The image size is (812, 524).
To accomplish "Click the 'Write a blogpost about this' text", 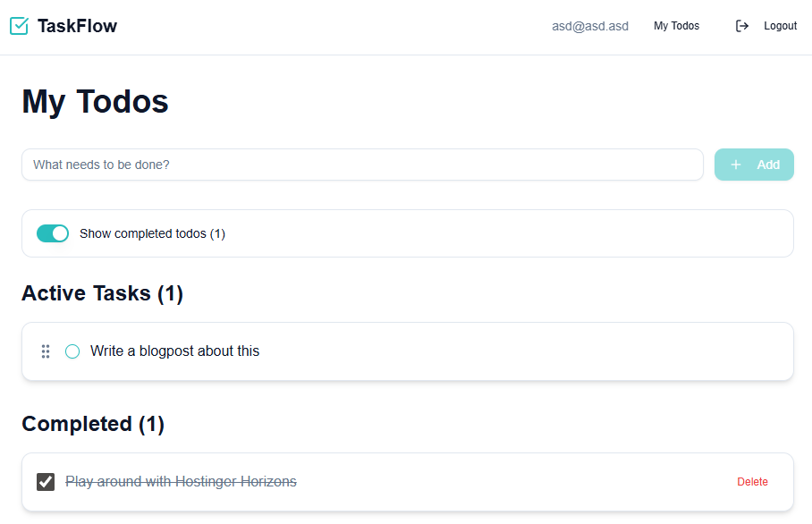I will pyautogui.click(x=174, y=351).
